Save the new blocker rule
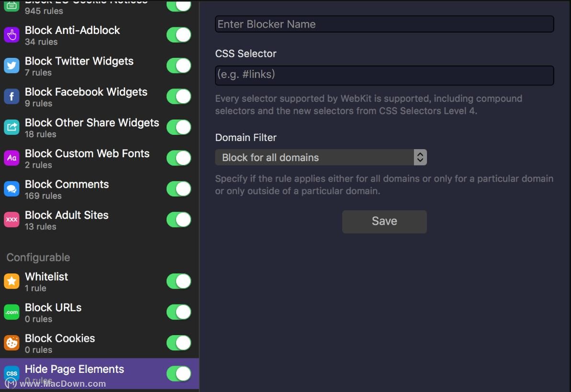571x392 pixels. pos(384,221)
